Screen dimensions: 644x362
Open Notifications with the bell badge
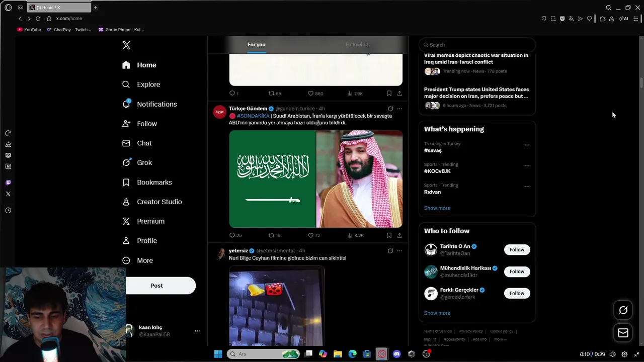click(149, 104)
